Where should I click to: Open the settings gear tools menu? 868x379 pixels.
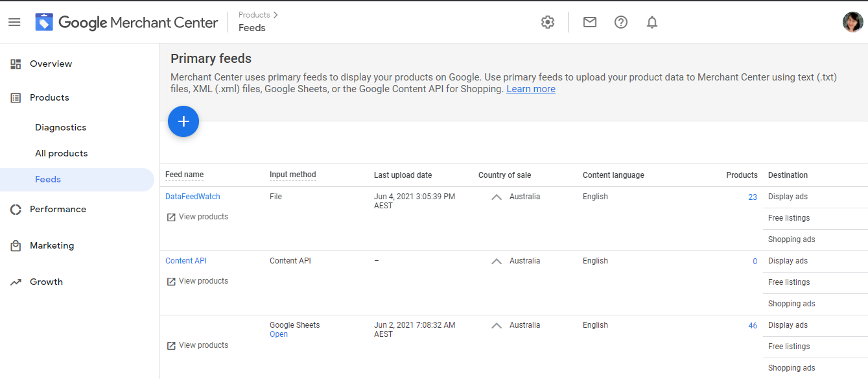(x=548, y=22)
